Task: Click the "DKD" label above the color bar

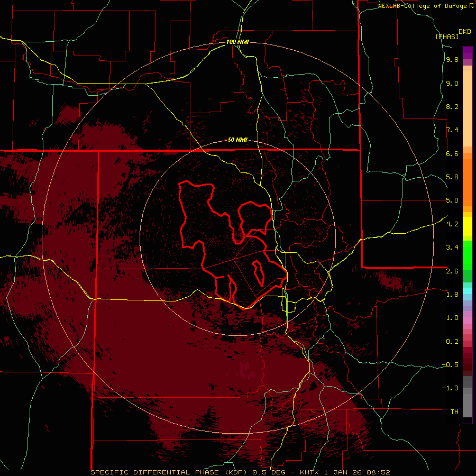Action: pyautogui.click(x=465, y=32)
